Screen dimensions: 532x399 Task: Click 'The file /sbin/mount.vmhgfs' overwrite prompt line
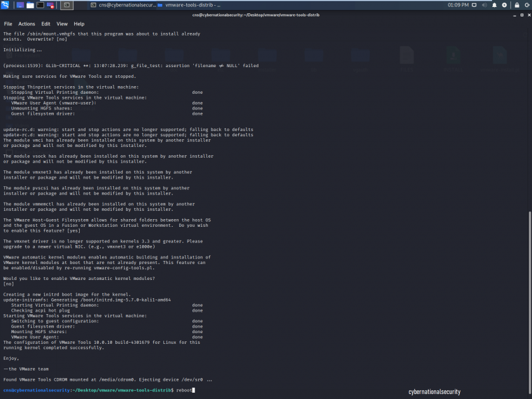(101, 34)
